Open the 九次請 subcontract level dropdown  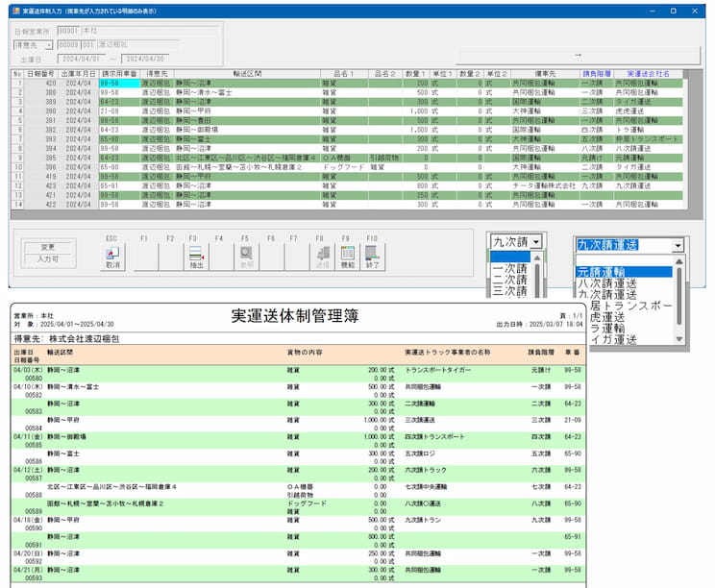click(536, 242)
